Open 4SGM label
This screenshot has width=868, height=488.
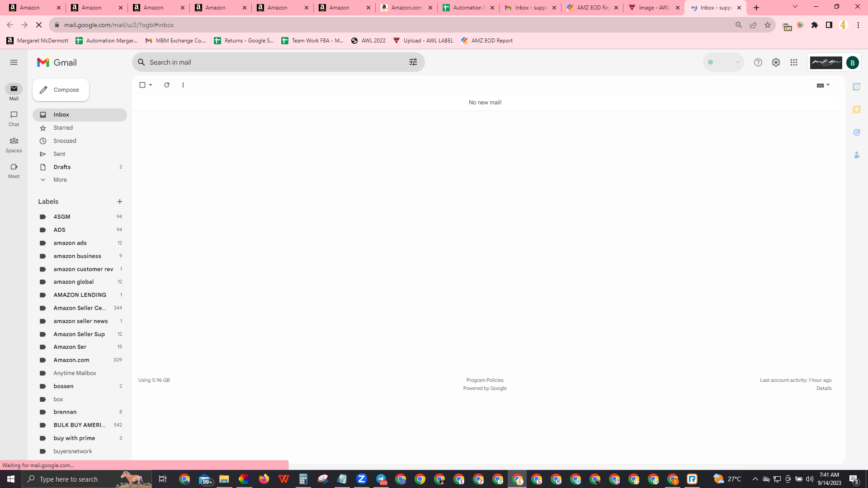80,217
